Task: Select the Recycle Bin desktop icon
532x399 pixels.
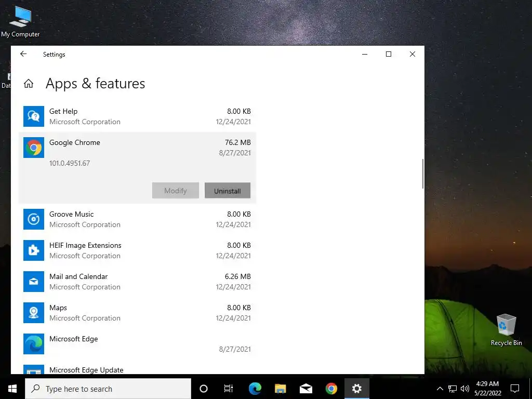Action: click(x=506, y=330)
